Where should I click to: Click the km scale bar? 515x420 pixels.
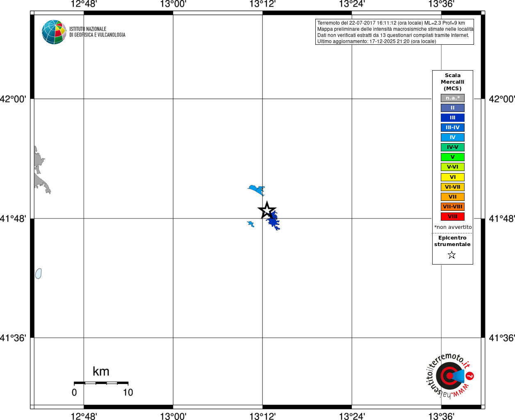tap(101, 383)
